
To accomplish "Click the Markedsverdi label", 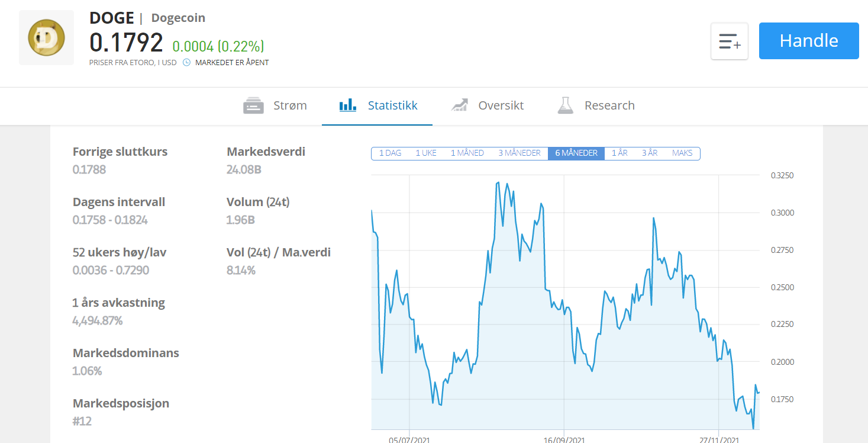I will tap(266, 152).
